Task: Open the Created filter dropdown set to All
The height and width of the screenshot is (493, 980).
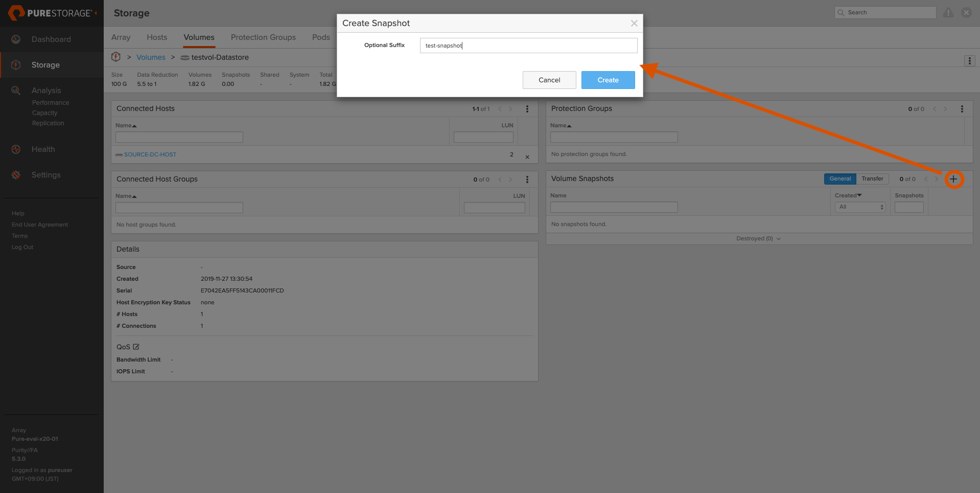Action: pos(861,207)
